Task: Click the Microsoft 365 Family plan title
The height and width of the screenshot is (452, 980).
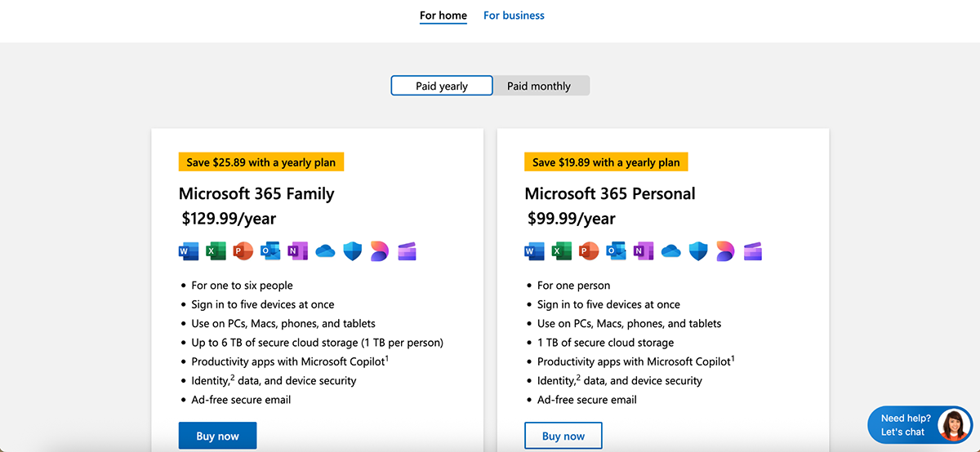Action: [256, 193]
